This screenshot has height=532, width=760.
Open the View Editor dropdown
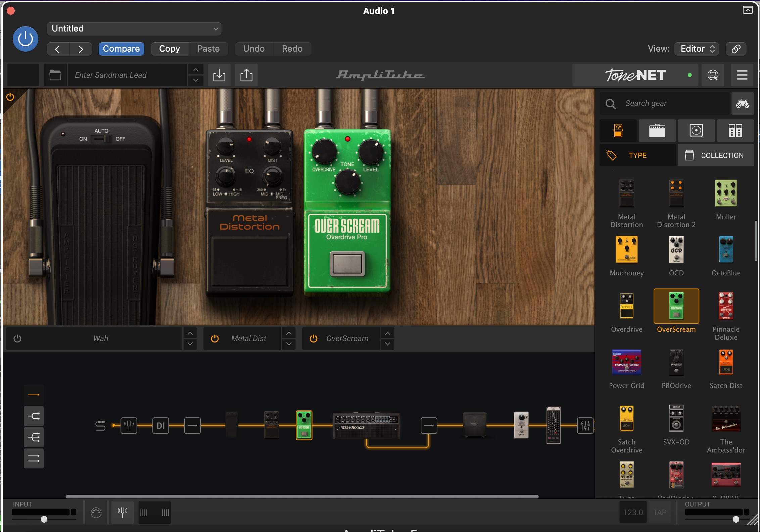(697, 49)
